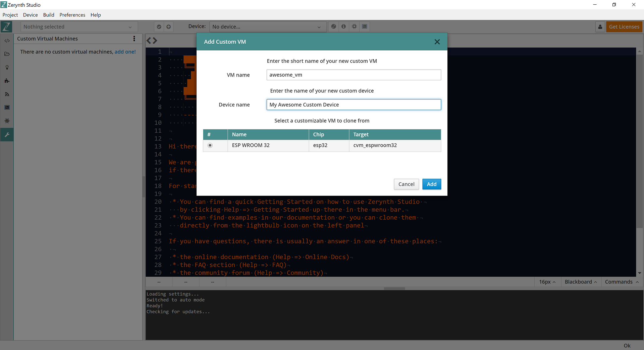This screenshot has width=644, height=350.
Task: Select the wrench custom VM sidebar icon
Action: pyautogui.click(x=7, y=135)
